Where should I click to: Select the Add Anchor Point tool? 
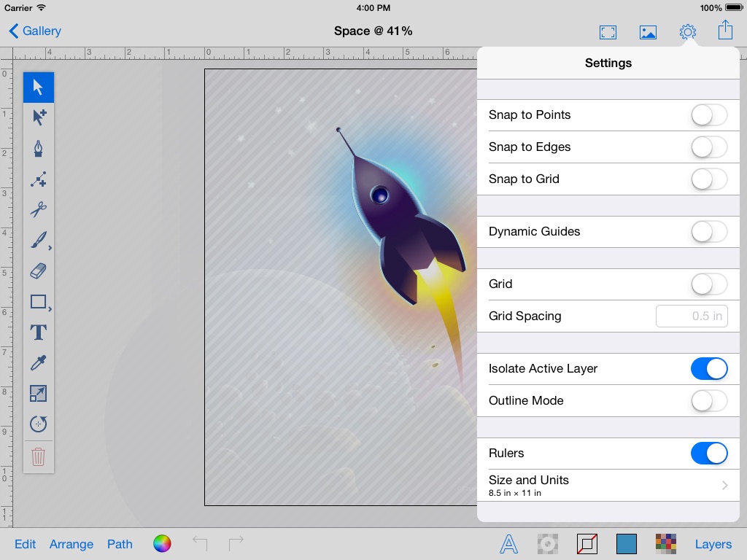[x=38, y=179]
